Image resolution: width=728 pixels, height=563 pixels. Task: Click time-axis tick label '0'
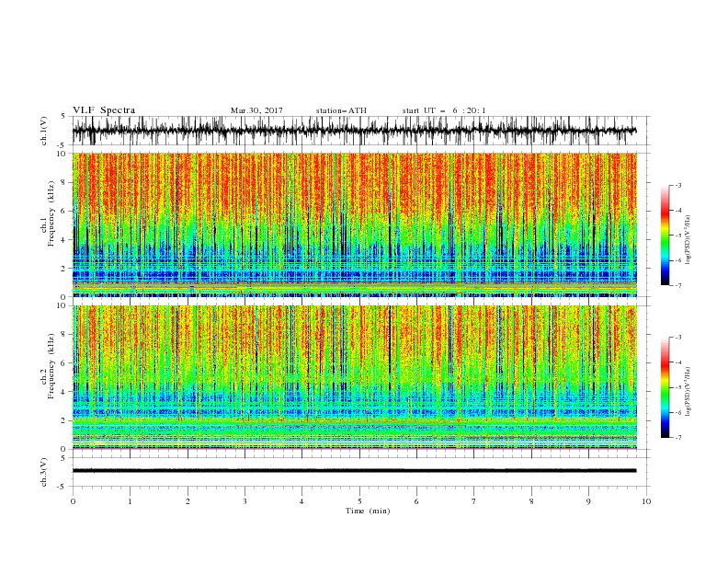[x=73, y=501]
